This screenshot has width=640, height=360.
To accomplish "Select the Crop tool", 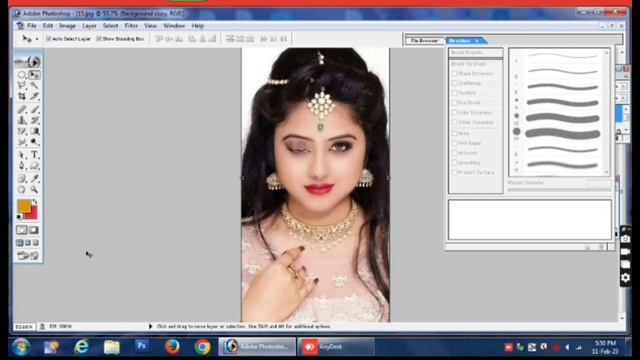I will point(22,96).
